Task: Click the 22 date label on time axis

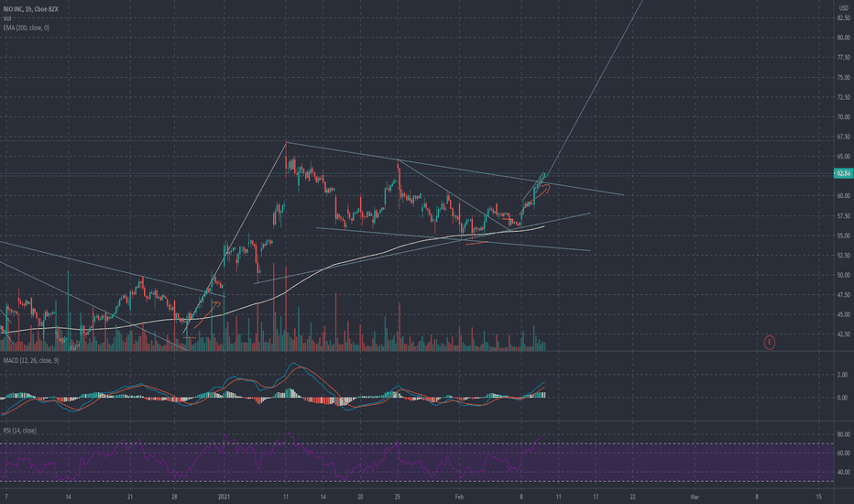Action: tap(632, 497)
